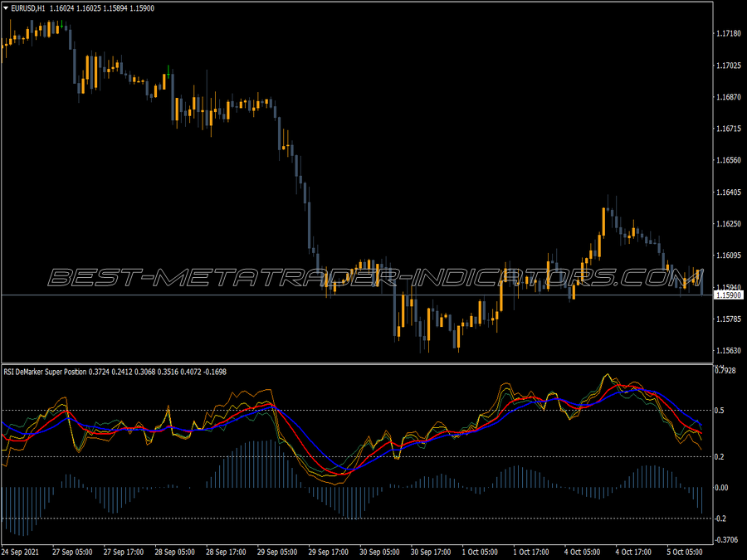
Task: Click the 27 Sep 05:00 time label
Action: [x=72, y=552]
